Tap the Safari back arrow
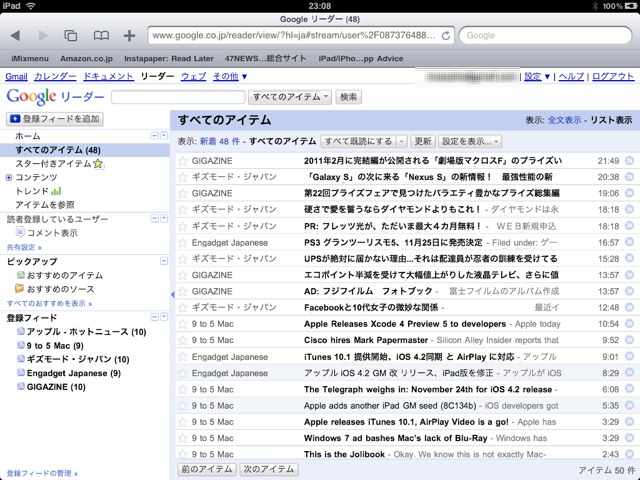The image size is (640, 480). point(16,36)
